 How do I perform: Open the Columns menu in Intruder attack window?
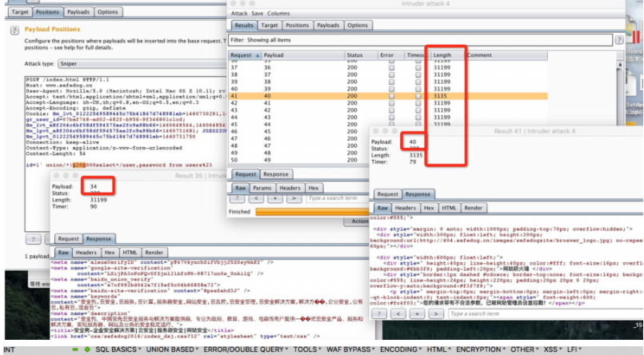(278, 14)
